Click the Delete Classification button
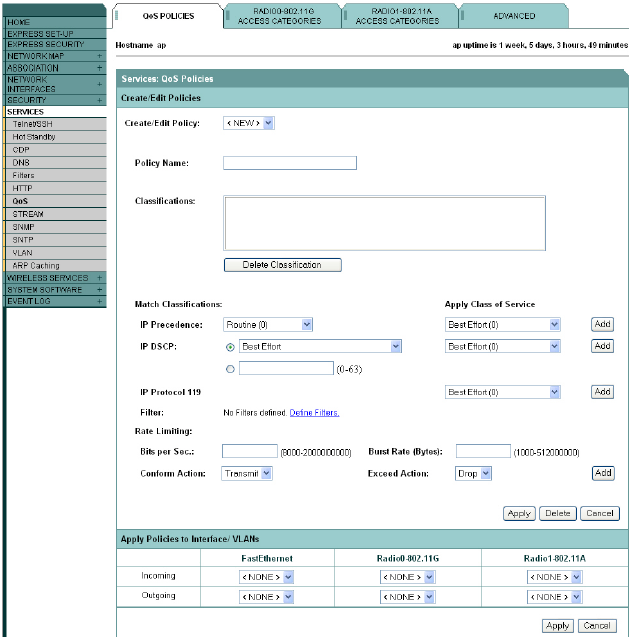The height and width of the screenshot is (637, 629). point(282,265)
